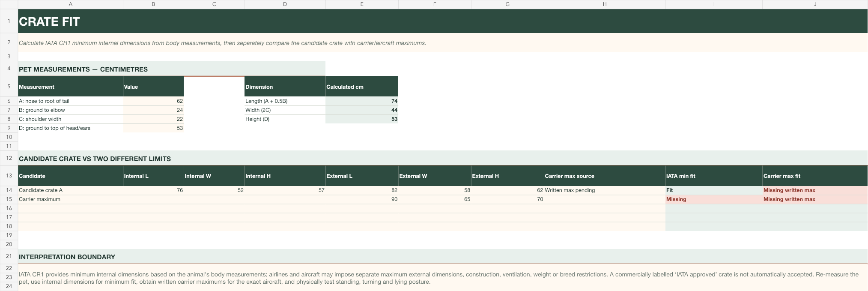Screen dimensions: 868x291
Task: Select column J header
Action: 815,4
